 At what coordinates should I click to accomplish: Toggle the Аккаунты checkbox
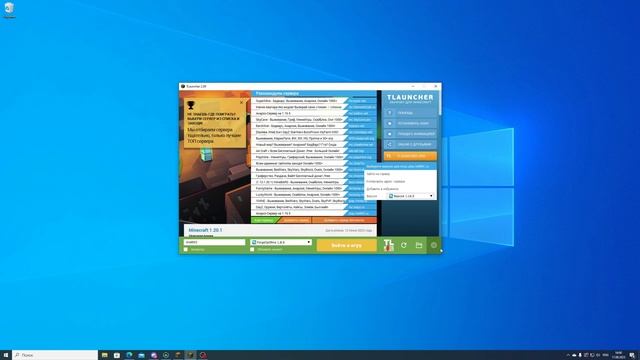coord(186,249)
